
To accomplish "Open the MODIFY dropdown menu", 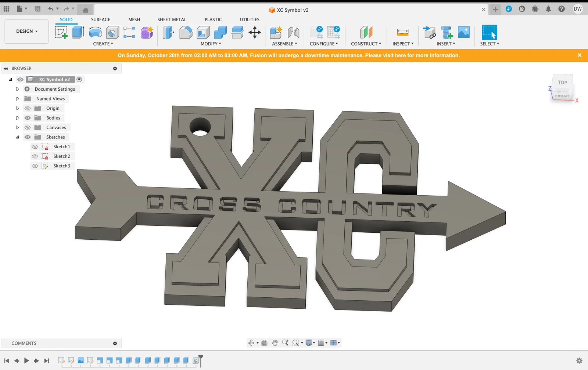I will pyautogui.click(x=211, y=44).
